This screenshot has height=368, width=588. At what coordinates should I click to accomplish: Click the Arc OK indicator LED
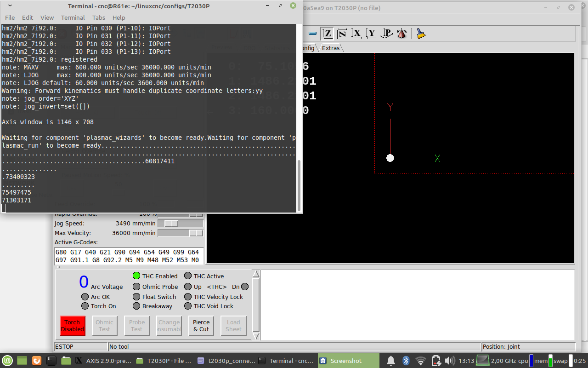(x=85, y=297)
